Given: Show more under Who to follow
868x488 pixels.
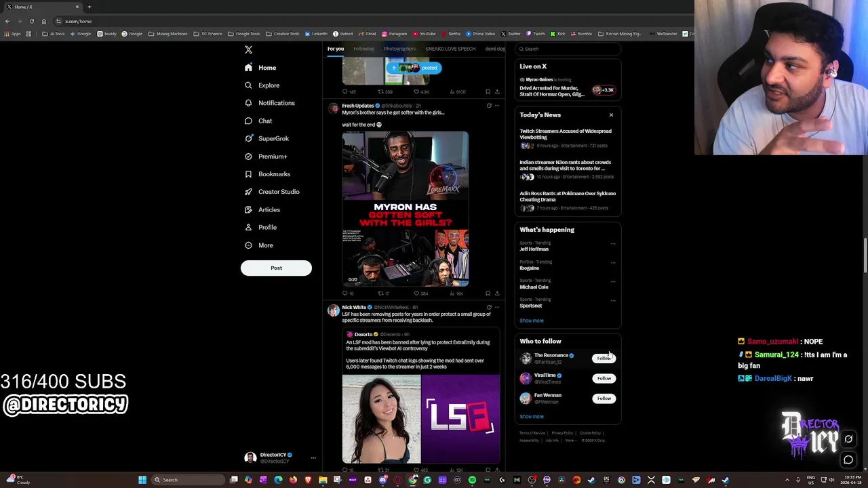Looking at the screenshot, I should pos(532,417).
